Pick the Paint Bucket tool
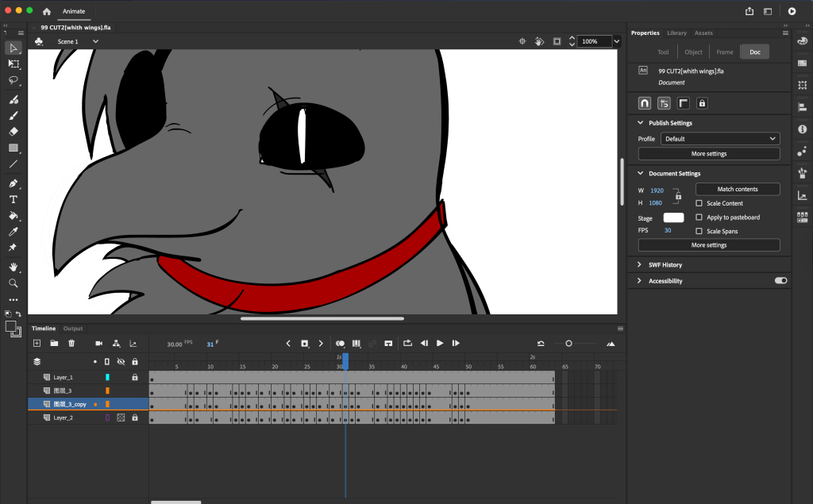This screenshot has height=504, width=813. pyautogui.click(x=13, y=215)
